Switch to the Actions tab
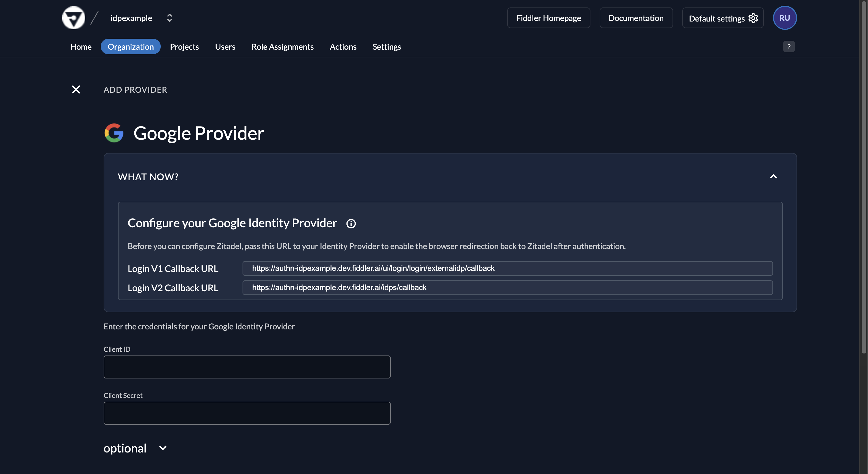The image size is (868, 474). coord(343,46)
